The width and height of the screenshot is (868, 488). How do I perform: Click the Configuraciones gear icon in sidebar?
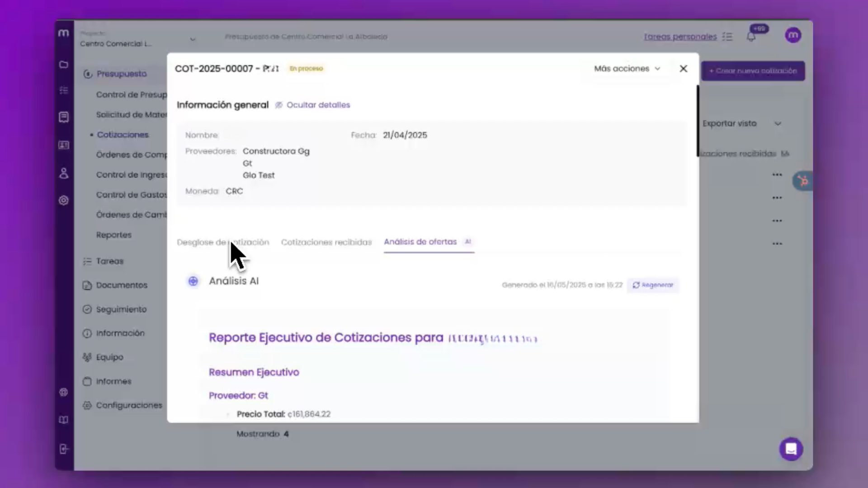tap(87, 405)
